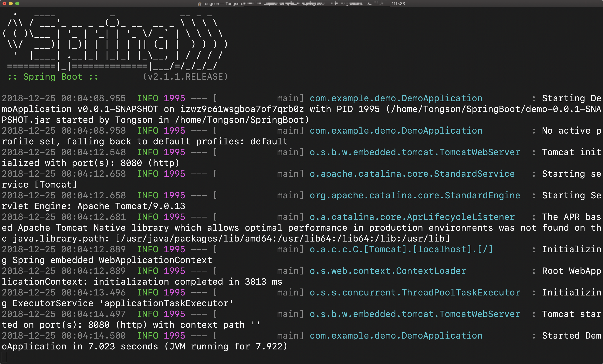Click 'o.s.web.context.ContextLoader' logger text

388,271
